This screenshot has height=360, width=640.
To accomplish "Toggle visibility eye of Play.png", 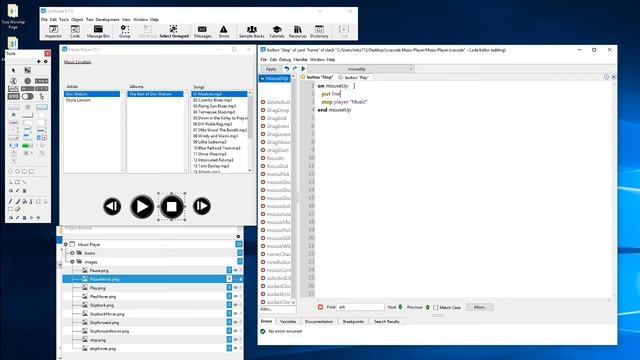I will [236, 288].
